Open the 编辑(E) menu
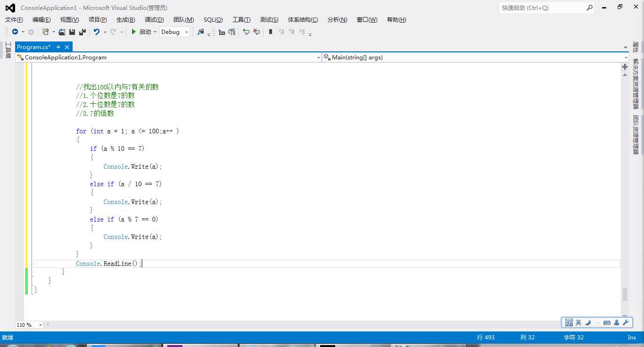This screenshot has width=644, height=347. 41,19
